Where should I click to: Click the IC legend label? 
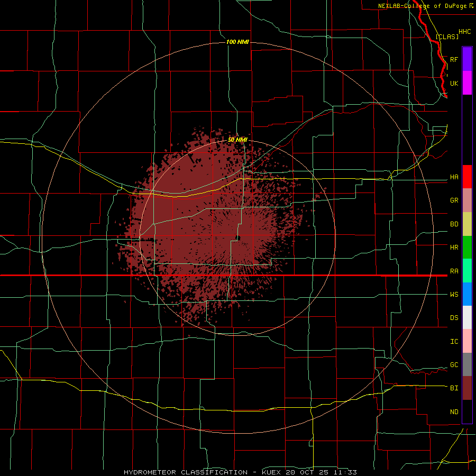pyautogui.click(x=454, y=342)
